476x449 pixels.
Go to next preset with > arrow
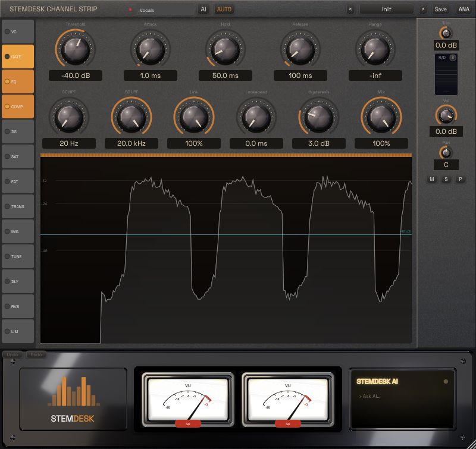point(422,10)
